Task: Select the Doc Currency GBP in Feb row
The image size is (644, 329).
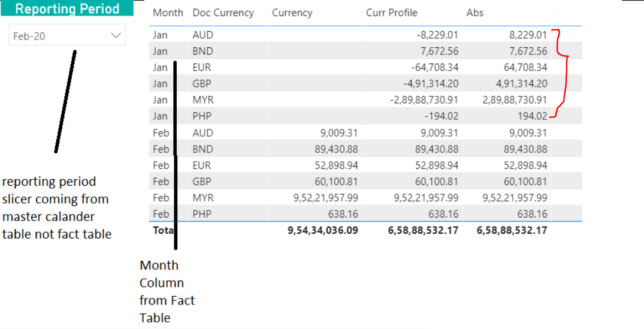Action: click(202, 181)
